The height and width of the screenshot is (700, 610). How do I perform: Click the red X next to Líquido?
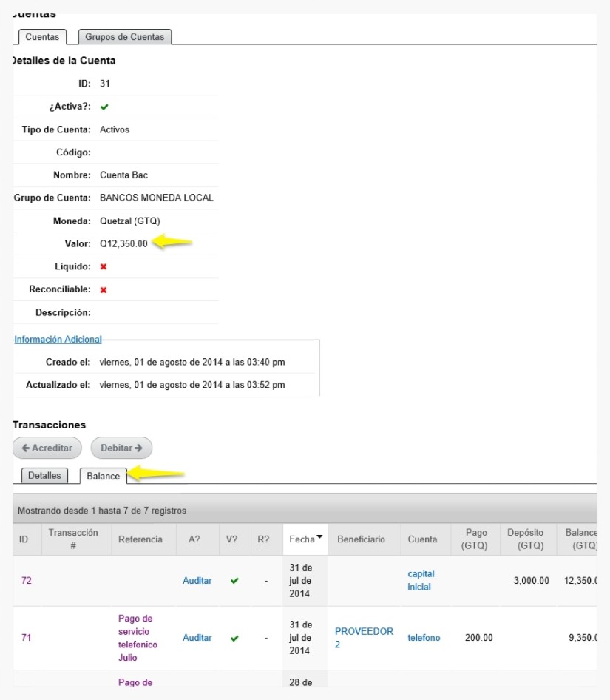pyautogui.click(x=104, y=266)
